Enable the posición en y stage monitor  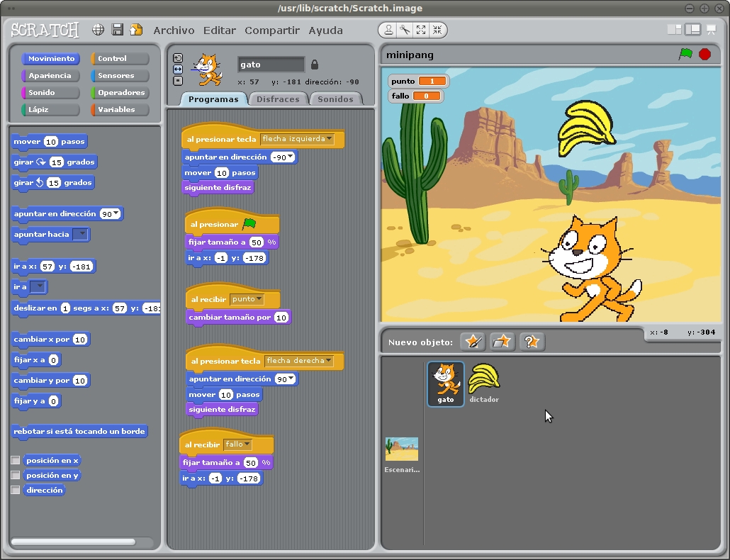(16, 475)
